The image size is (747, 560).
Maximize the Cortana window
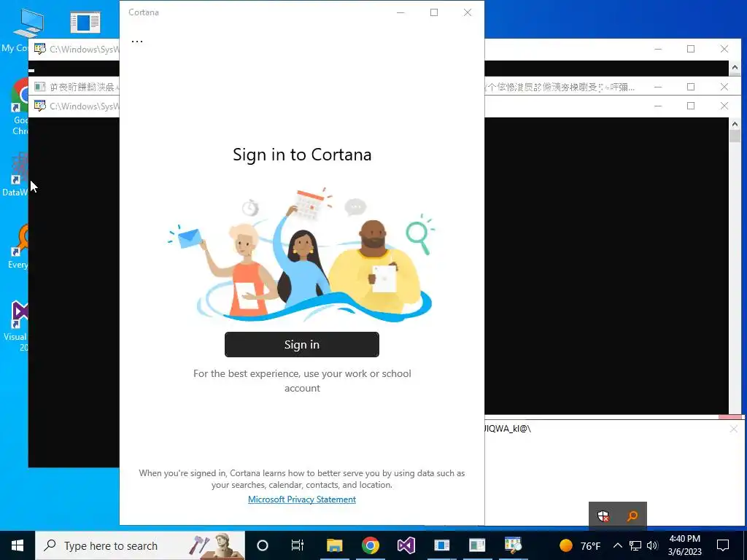click(x=434, y=12)
